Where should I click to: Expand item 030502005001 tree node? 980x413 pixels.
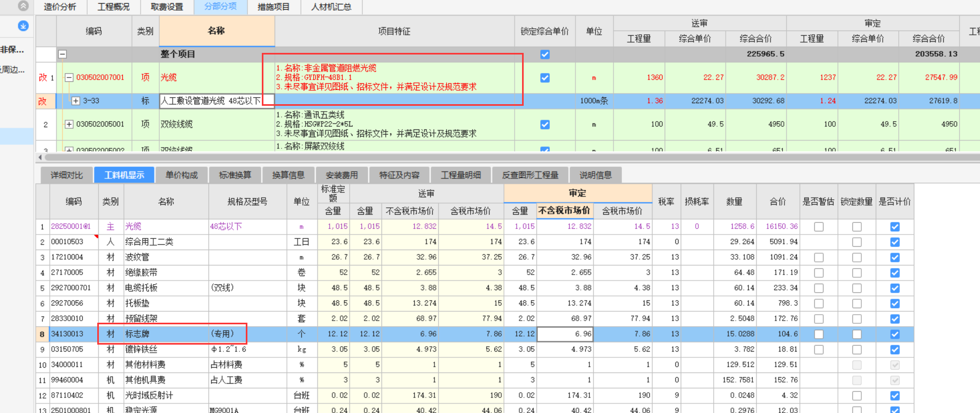[x=69, y=124]
